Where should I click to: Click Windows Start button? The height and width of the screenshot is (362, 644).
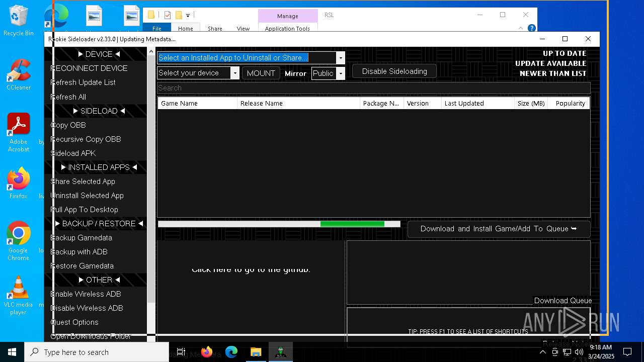12,352
